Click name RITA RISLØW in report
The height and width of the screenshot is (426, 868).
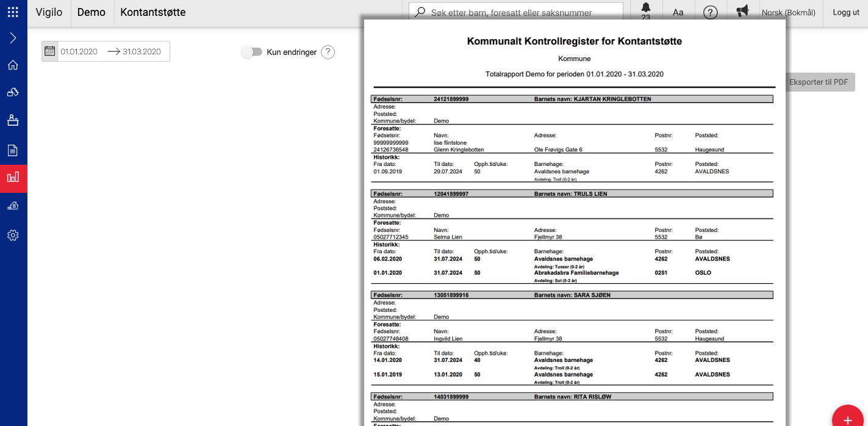593,397
